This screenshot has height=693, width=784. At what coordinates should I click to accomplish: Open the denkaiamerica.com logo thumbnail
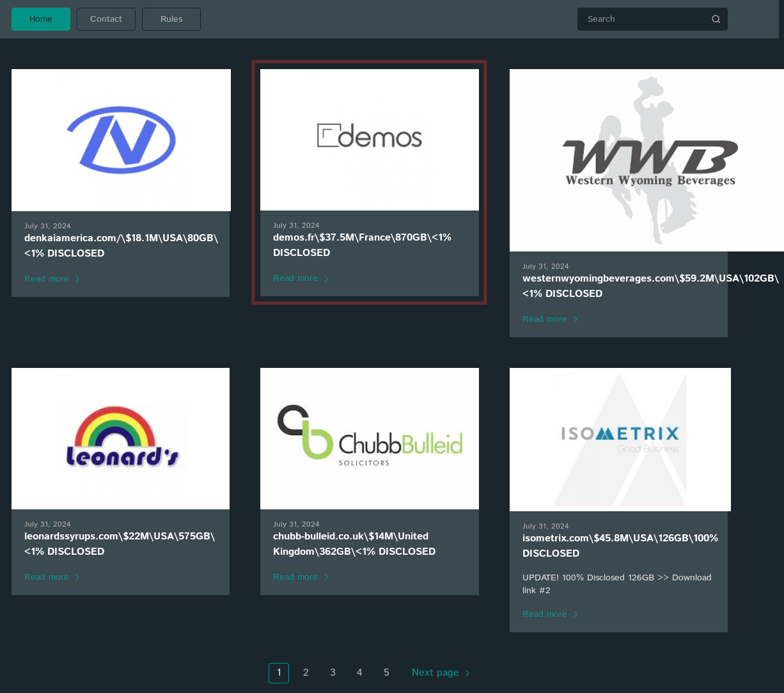pyautogui.click(x=121, y=140)
